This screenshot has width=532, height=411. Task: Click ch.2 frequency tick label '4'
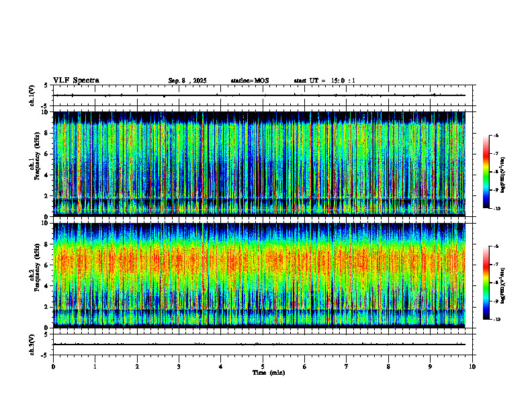point(47,286)
